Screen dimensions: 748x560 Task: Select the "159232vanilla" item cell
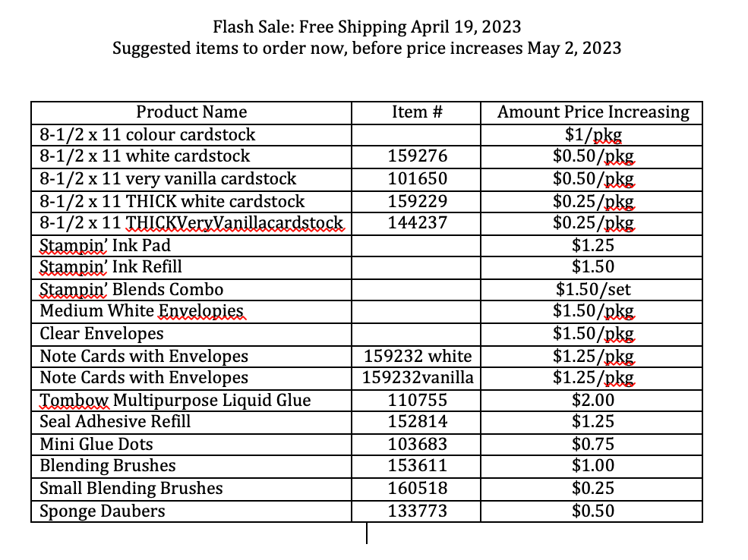click(x=418, y=378)
